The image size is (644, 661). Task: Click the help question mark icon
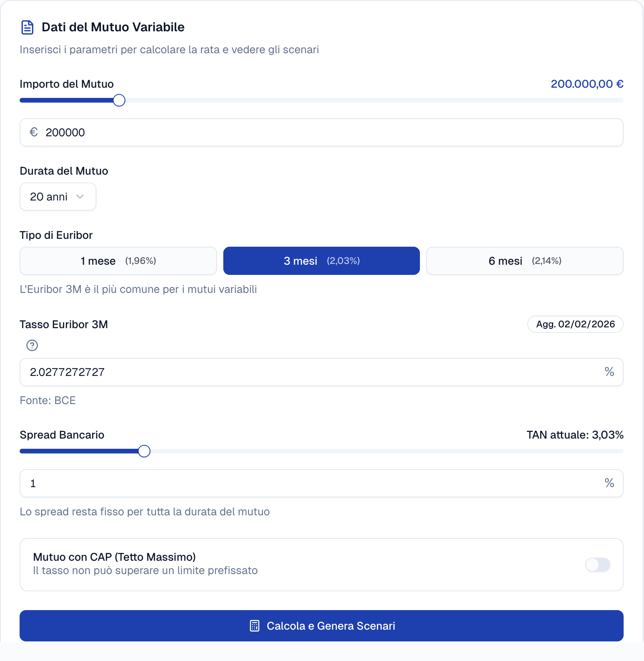(x=32, y=345)
